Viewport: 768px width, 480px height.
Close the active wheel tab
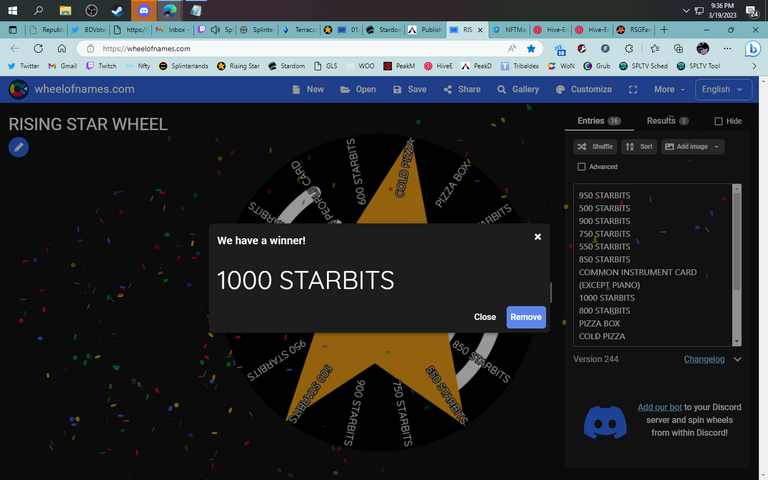[x=480, y=30]
